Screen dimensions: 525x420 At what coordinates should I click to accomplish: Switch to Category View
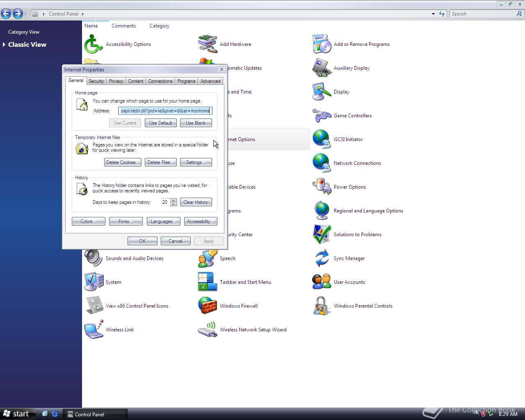[24, 32]
